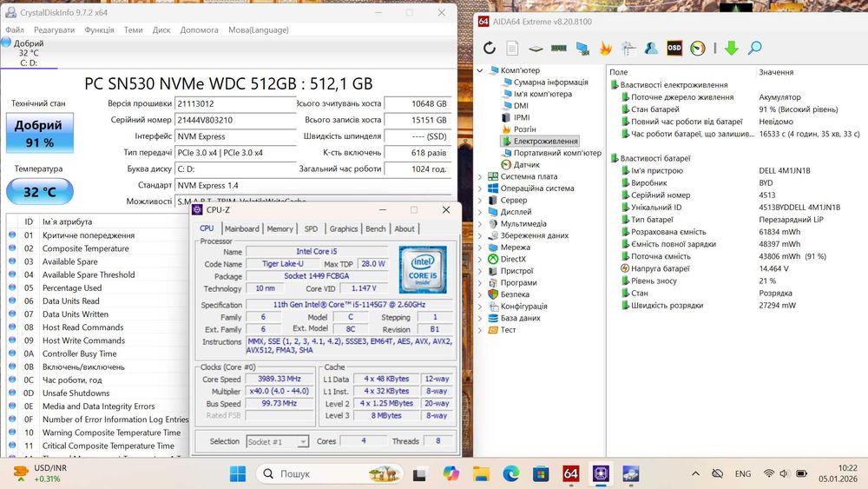868x489 pixels.
Task: Open CrystalDiskInfo Теми menu
Action: pos(133,30)
